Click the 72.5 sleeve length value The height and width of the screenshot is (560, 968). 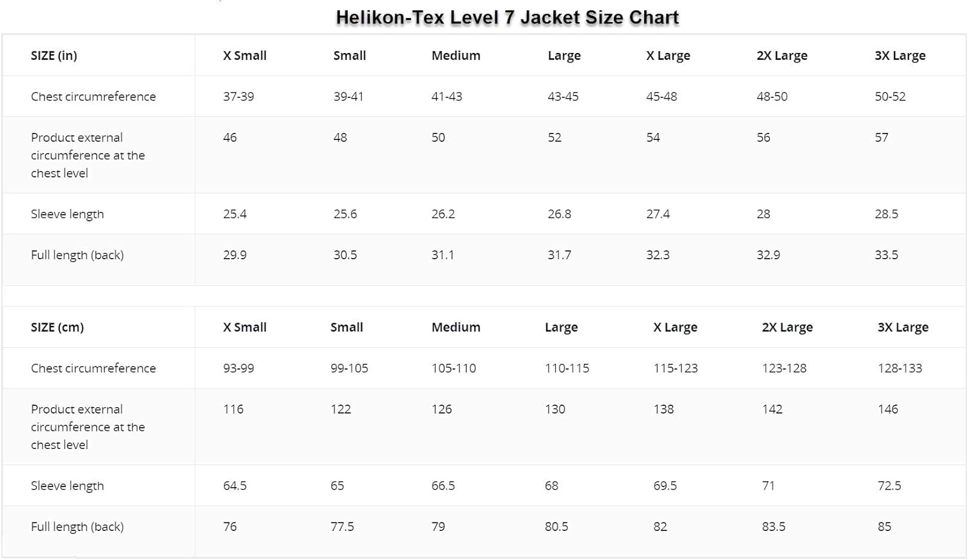coord(889,486)
